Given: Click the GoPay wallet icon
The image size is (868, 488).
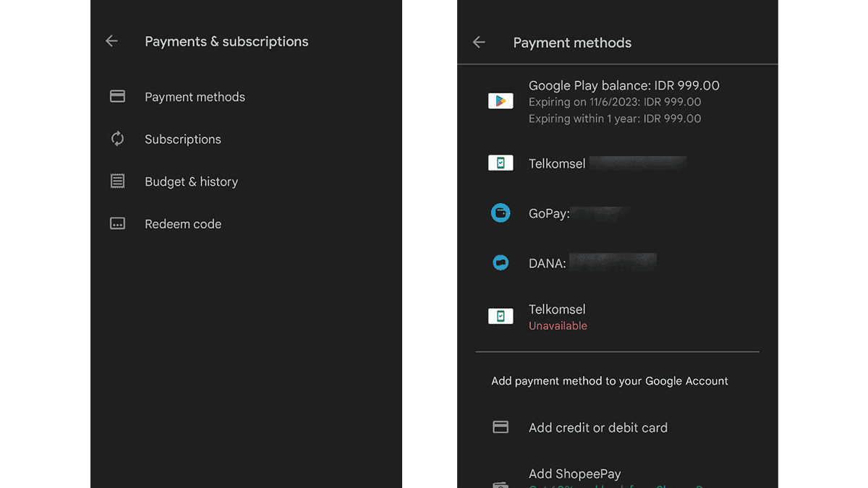Looking at the screenshot, I should (501, 213).
